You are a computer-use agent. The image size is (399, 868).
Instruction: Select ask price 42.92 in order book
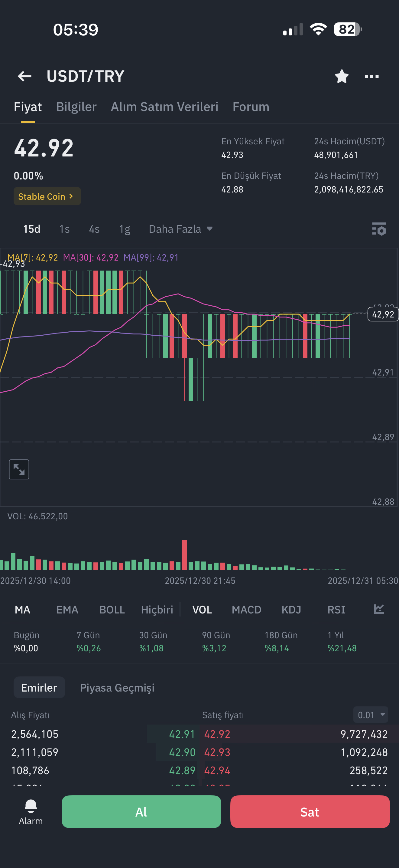point(217,734)
